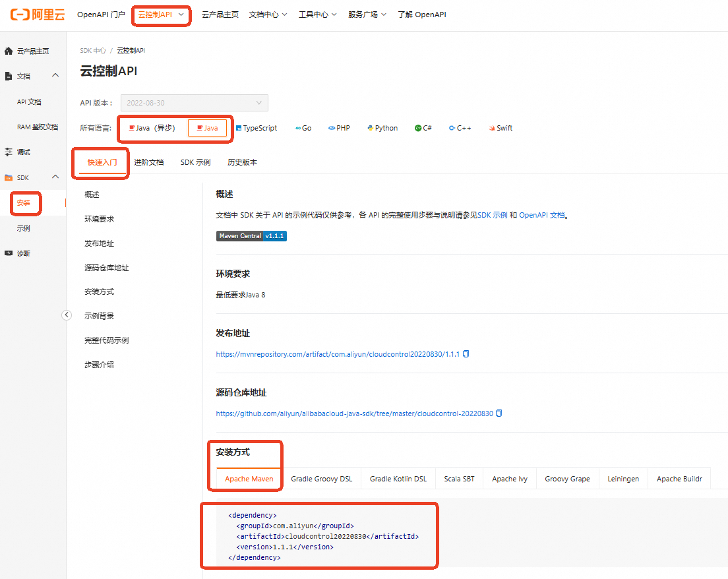Image resolution: width=728 pixels, height=579 pixels.
Task: Choose Python as the SDK language
Action: click(382, 128)
